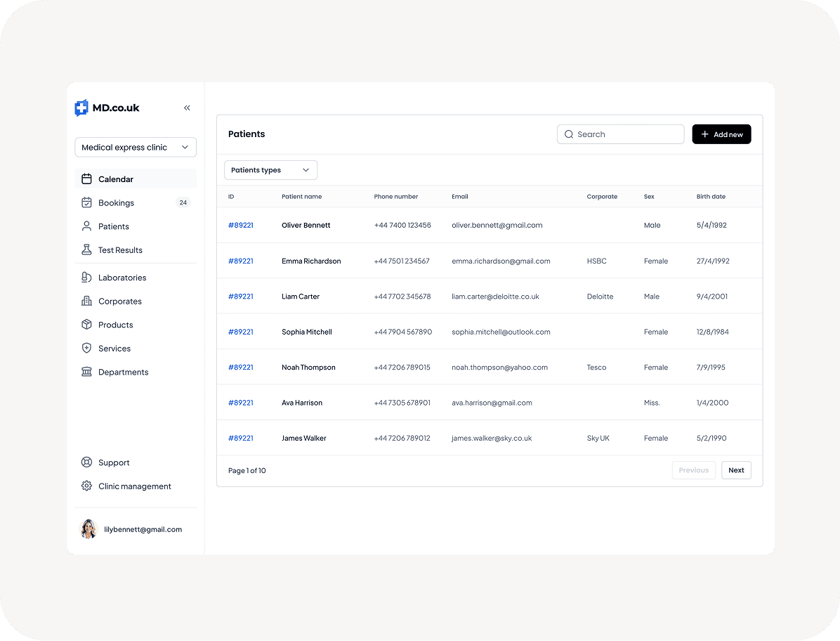Select Corporates in the sidebar
The image size is (840, 641).
tap(120, 302)
